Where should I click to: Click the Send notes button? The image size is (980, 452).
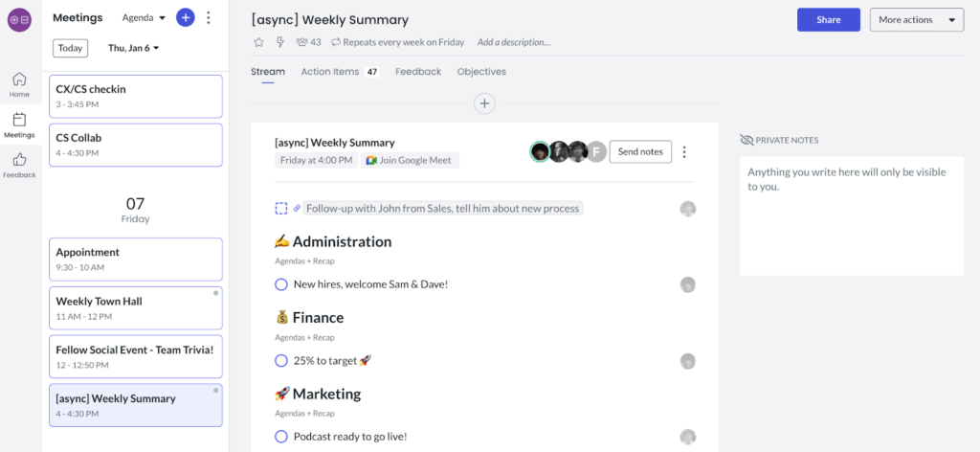(640, 151)
